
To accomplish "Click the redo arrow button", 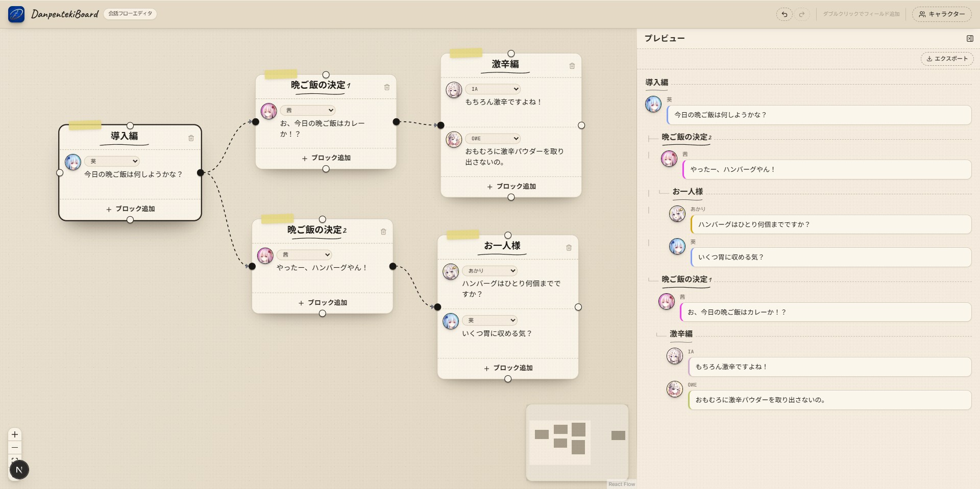I will pyautogui.click(x=801, y=14).
